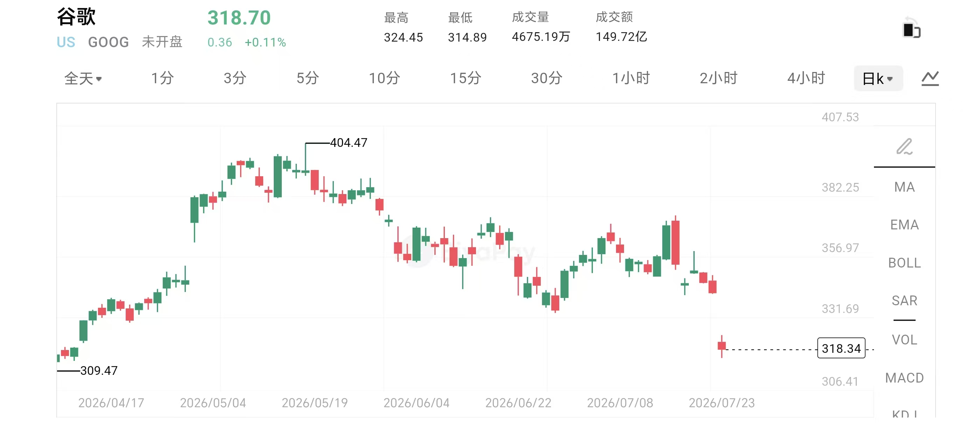The image size is (980, 442).
Task: Choose the 30分 timeframe
Action: point(547,78)
